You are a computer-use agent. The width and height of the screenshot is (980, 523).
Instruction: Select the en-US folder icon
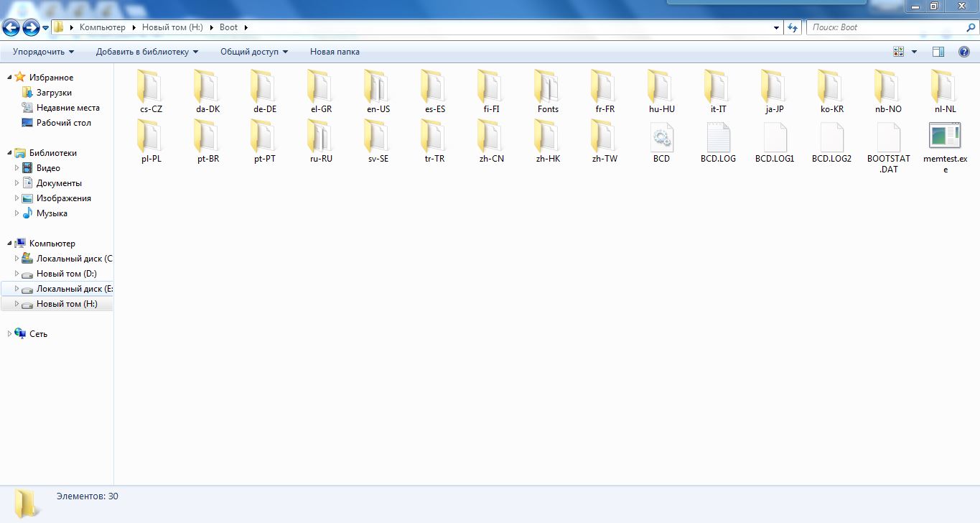pos(378,87)
